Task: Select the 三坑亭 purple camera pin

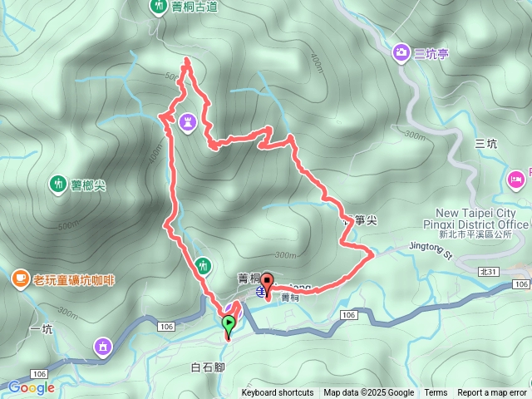Action: pos(401,53)
